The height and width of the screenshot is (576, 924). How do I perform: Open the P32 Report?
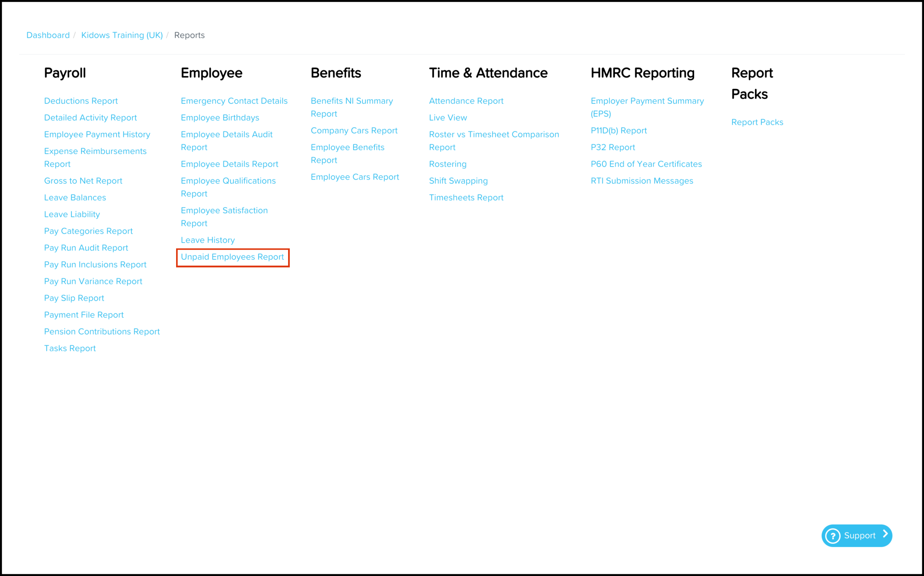pyautogui.click(x=613, y=148)
